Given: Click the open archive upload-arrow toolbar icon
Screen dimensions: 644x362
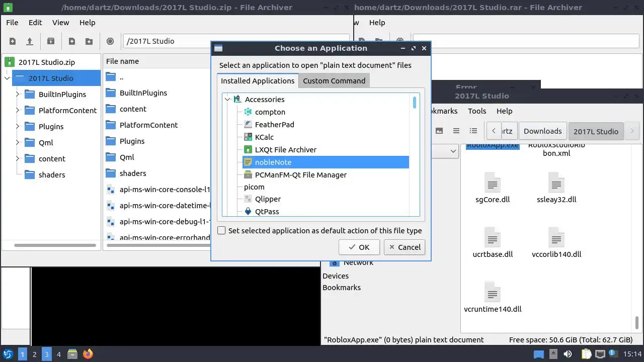Looking at the screenshot, I should coord(30,41).
